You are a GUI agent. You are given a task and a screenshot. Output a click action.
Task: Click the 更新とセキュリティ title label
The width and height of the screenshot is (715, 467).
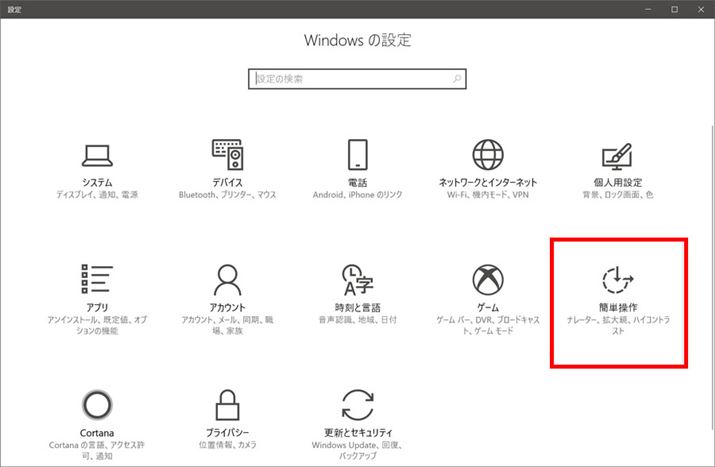(x=358, y=432)
